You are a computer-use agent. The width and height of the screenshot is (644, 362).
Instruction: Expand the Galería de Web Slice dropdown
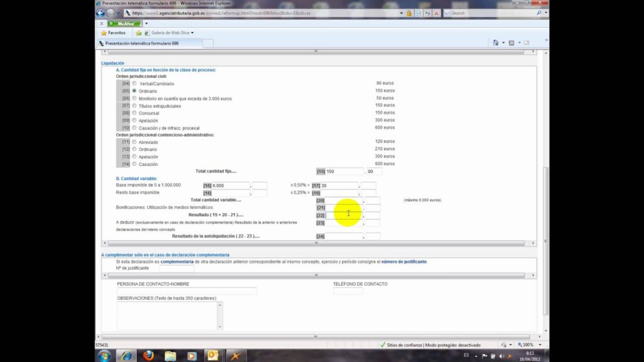(x=192, y=33)
